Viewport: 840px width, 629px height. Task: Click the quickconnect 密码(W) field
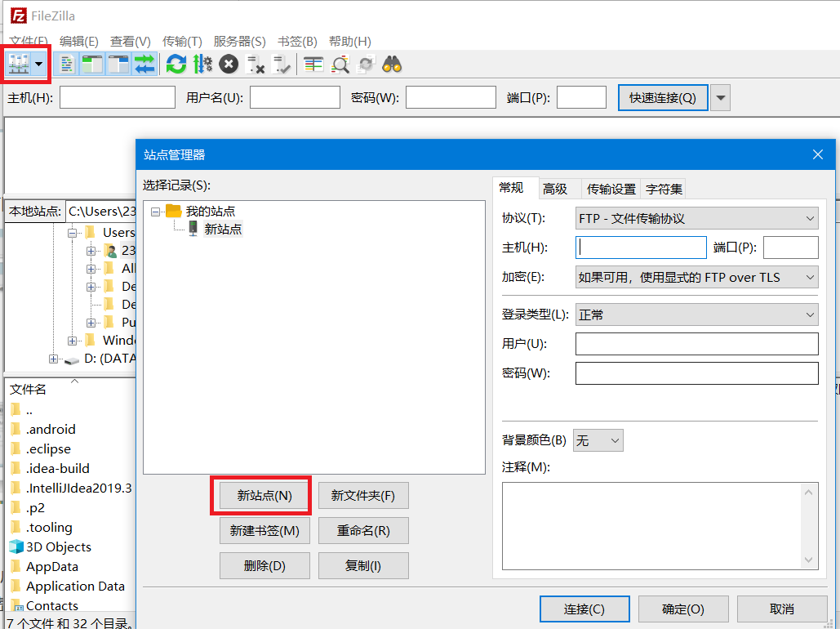451,97
